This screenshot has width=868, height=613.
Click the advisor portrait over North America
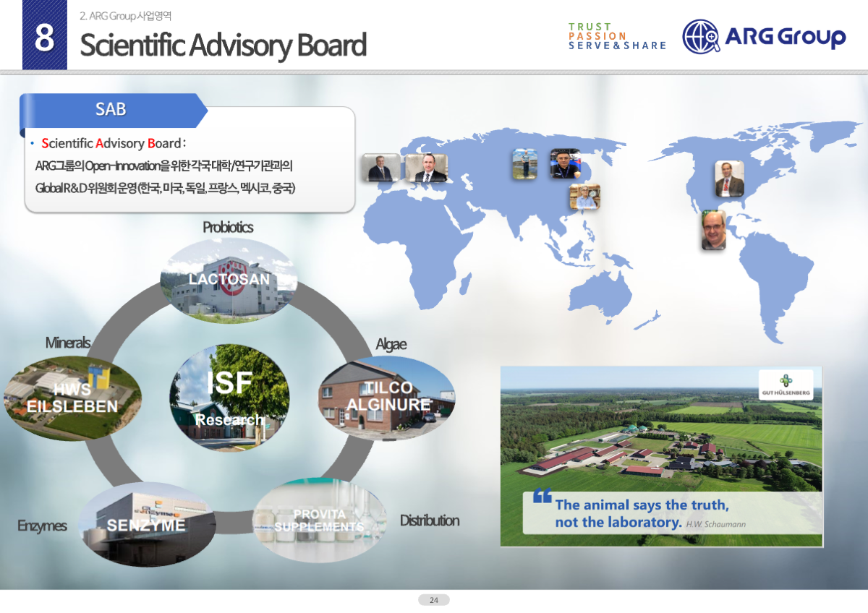coord(730,179)
